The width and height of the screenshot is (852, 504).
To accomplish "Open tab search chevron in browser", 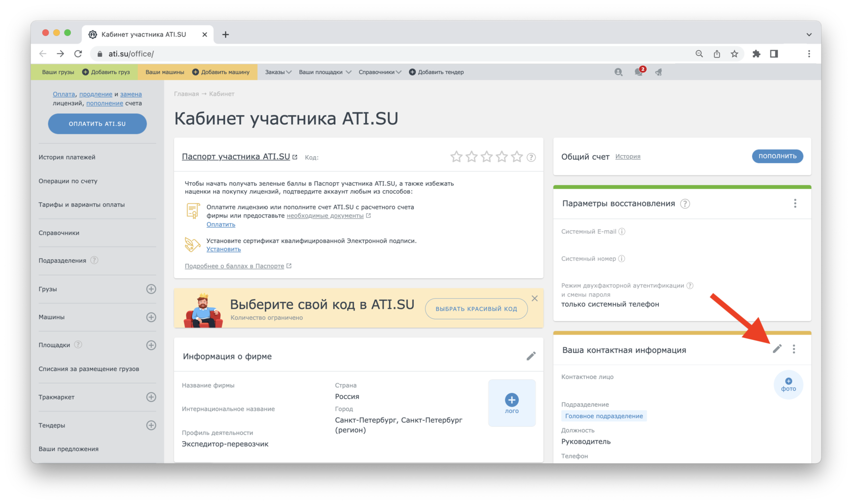I will click(809, 34).
